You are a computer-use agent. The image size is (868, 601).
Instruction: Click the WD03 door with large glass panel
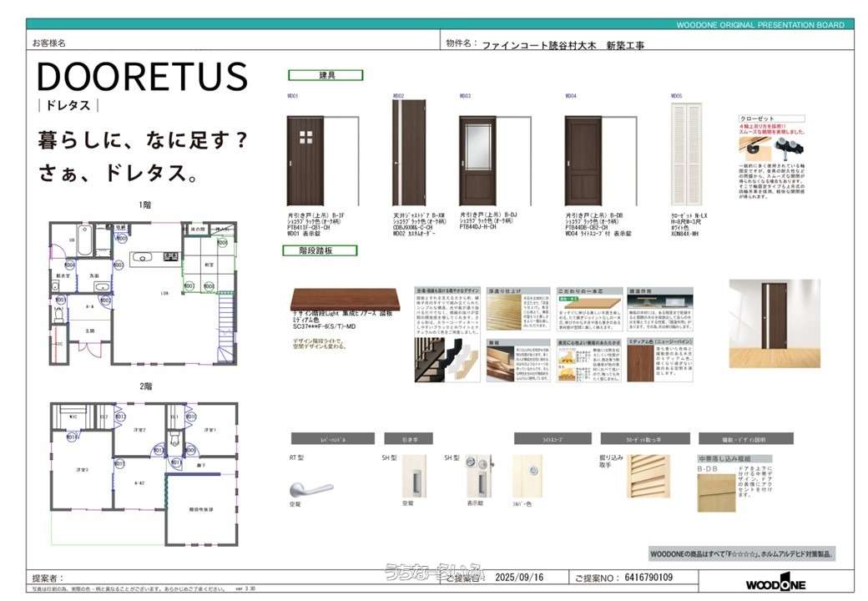477,160
